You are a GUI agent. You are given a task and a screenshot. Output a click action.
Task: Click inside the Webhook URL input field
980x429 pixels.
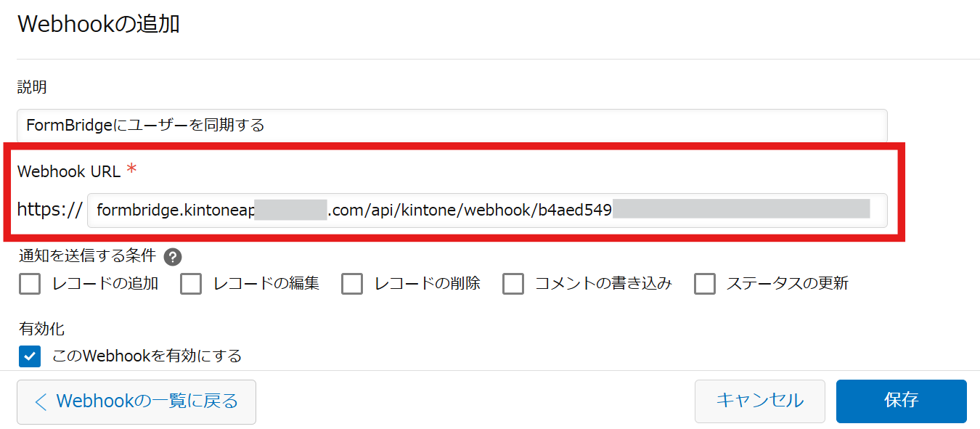click(486, 211)
